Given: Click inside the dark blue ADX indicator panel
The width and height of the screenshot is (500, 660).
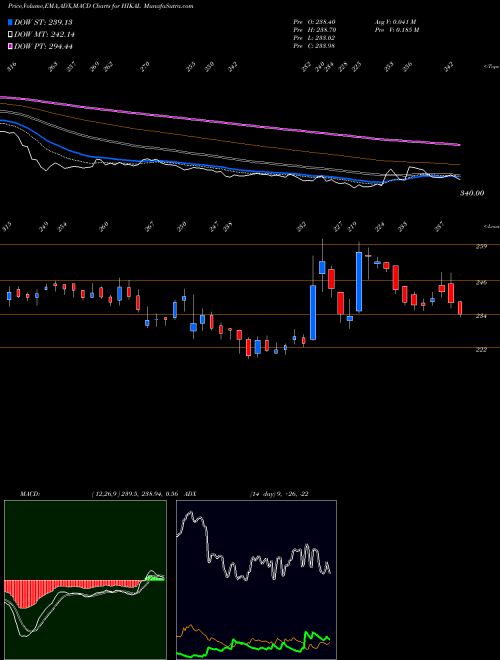Looking at the screenshot, I should point(256,580).
